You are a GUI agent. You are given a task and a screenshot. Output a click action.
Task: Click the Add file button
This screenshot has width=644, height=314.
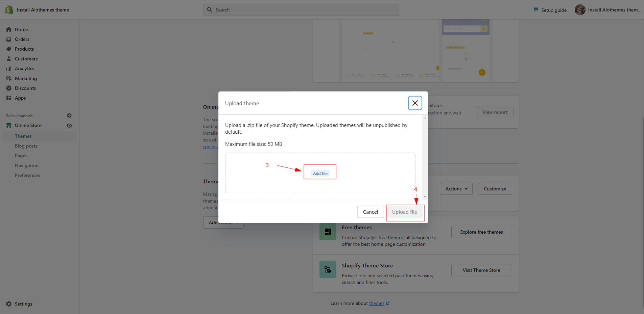point(320,173)
